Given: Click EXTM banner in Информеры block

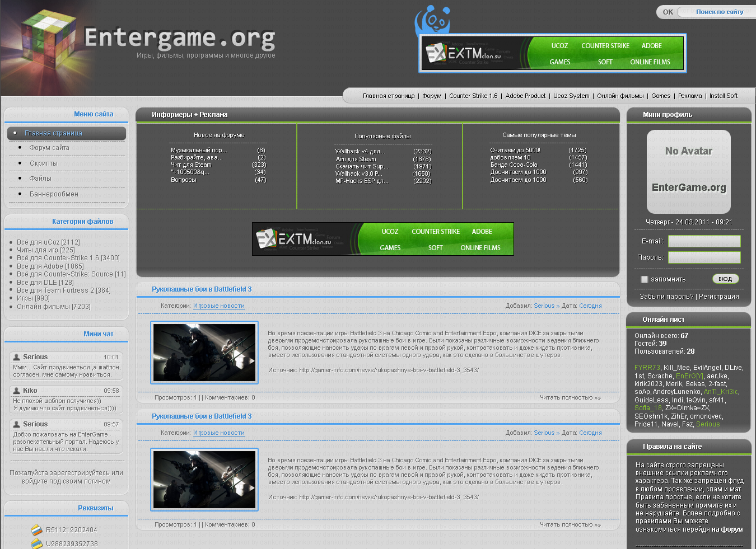Looking at the screenshot, I should (x=383, y=239).
